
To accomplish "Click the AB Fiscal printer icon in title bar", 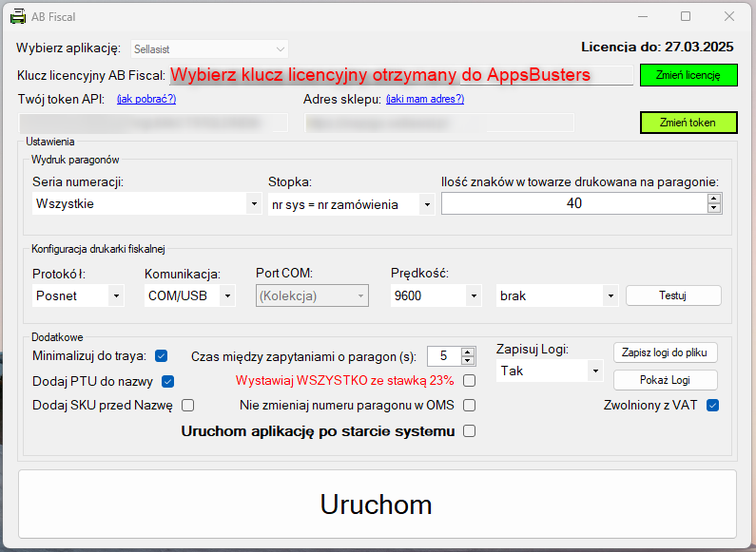I will click(x=18, y=16).
